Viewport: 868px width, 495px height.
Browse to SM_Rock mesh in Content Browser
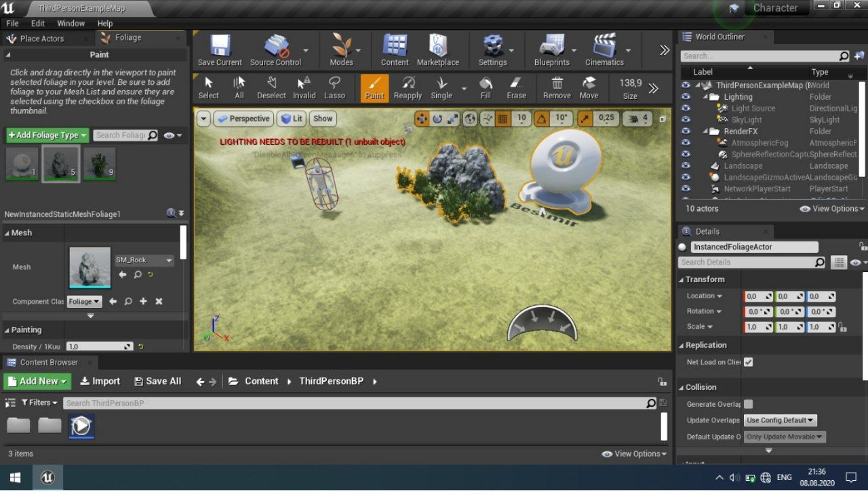click(138, 275)
